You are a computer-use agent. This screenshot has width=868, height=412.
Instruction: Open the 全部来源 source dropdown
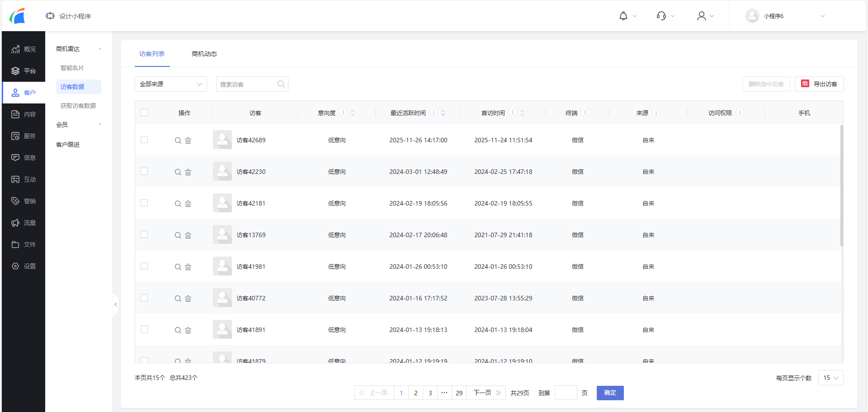coord(170,84)
